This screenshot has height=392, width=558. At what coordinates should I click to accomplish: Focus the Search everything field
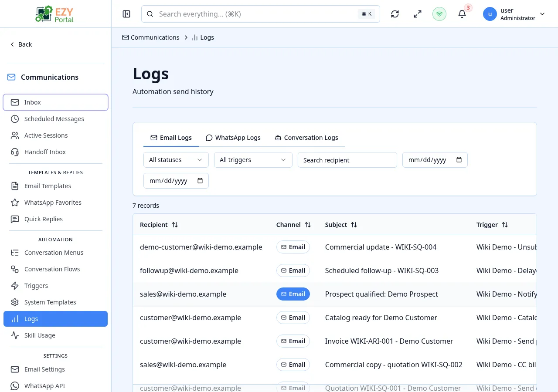click(x=261, y=14)
